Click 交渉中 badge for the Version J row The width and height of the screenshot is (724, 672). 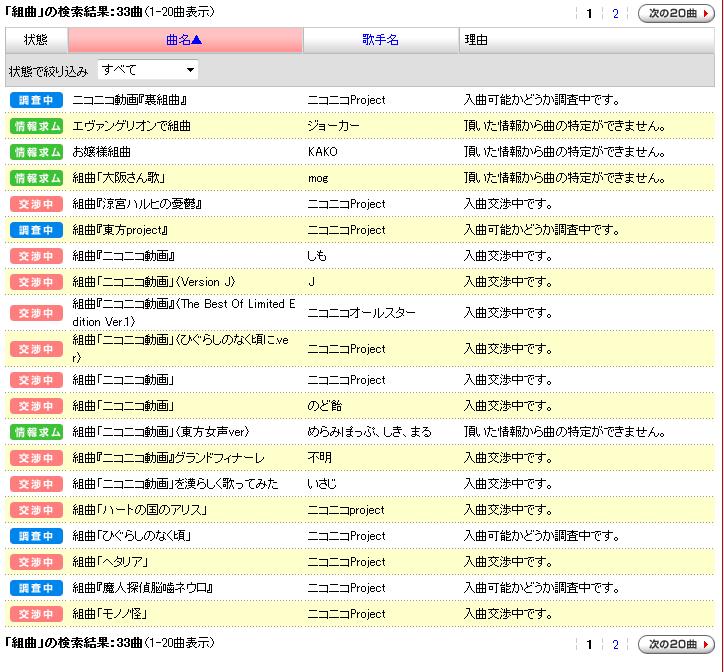pos(36,282)
